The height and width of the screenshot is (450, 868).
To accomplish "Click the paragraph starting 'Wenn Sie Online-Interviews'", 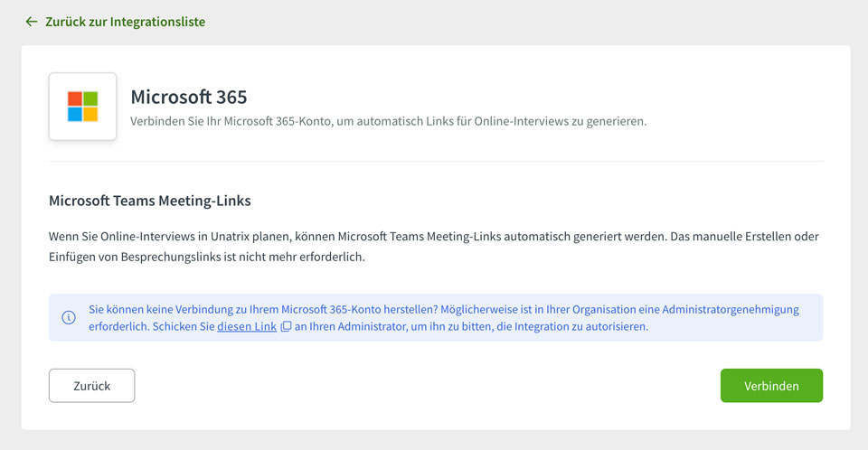I will tap(434, 247).
